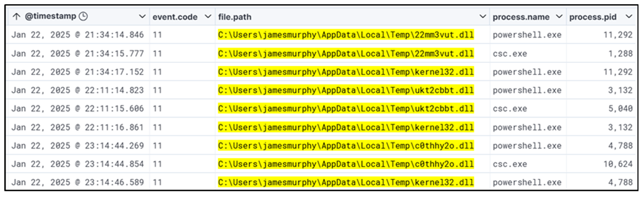Select the 21:34:14.846 timestamp cell
Screen dimensions: 644x197
[x=78, y=35]
